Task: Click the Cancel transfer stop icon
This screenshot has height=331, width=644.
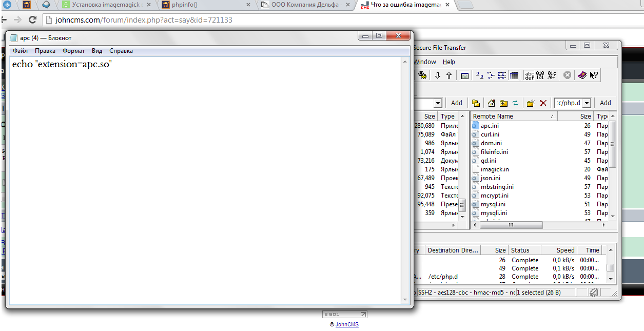Action: pos(567,75)
